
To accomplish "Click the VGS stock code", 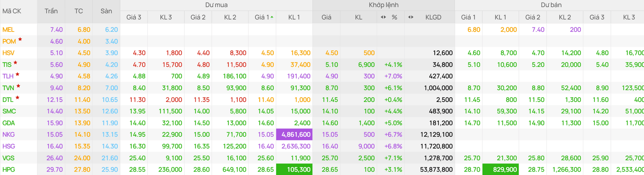I will [x=8, y=158].
